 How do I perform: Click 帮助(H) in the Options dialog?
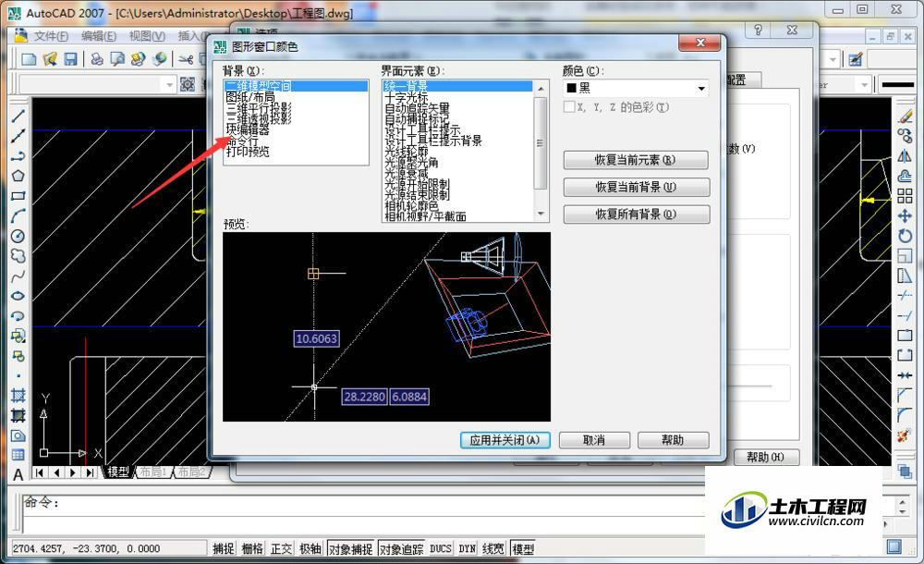(765, 457)
